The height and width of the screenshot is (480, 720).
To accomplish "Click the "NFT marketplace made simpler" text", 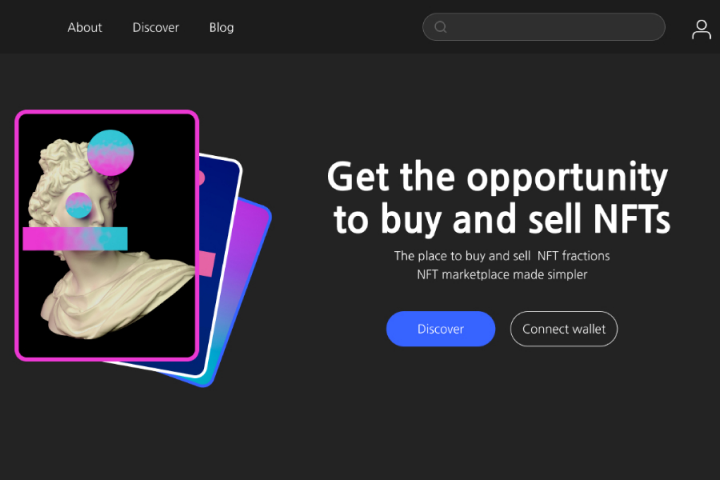I will [x=502, y=275].
